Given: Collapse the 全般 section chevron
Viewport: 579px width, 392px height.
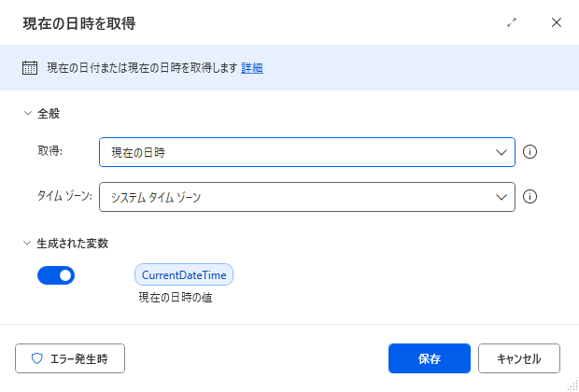Looking at the screenshot, I should 28,113.
